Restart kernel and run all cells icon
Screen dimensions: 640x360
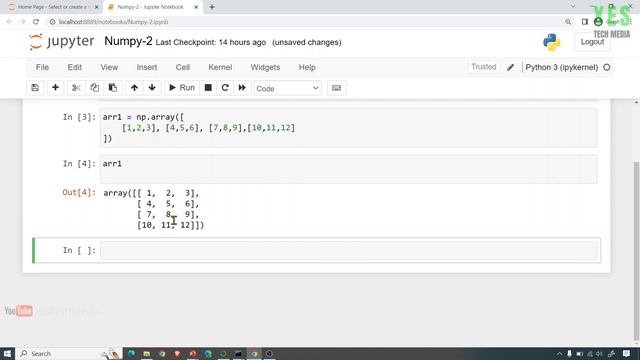(242, 88)
